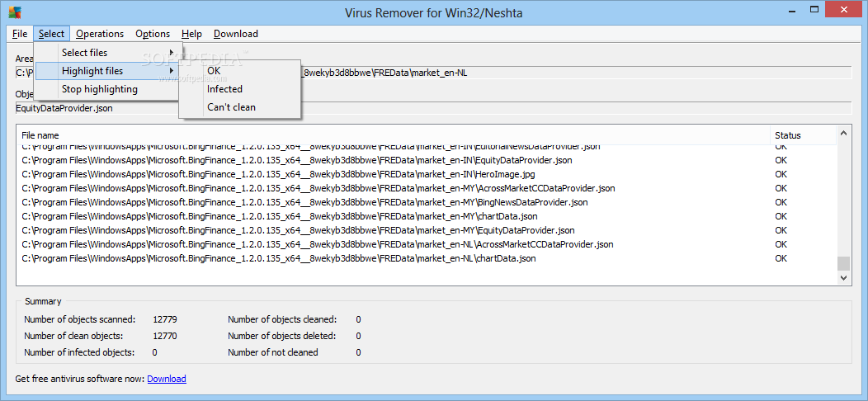Select market_en-MY AcrossMarketCCDataProvider.json row
868x401 pixels.
click(427, 188)
